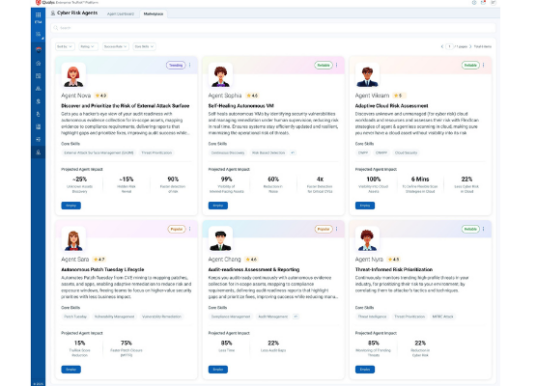Deploy Agent Sophia
The width and height of the screenshot is (536, 386).
pyautogui.click(x=218, y=205)
